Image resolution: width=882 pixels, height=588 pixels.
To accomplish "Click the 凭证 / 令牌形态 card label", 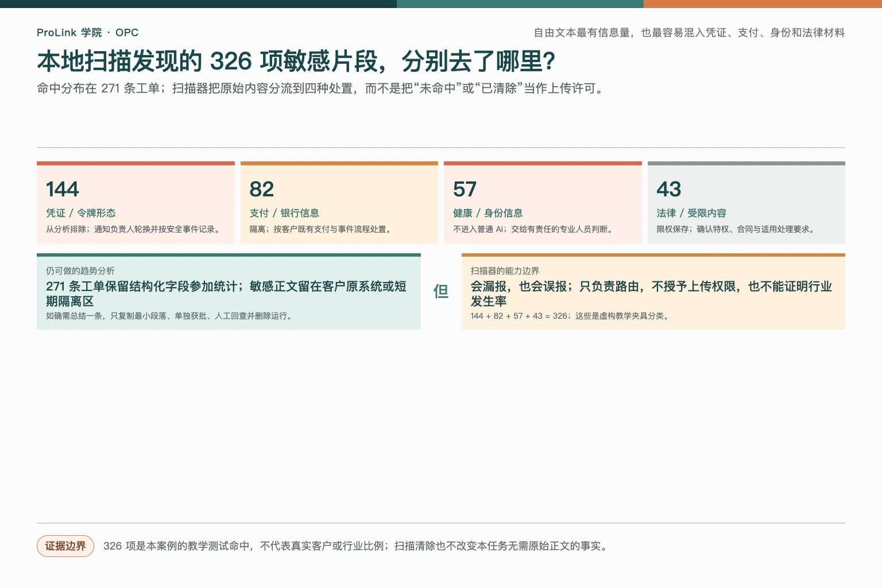I will (x=80, y=213).
